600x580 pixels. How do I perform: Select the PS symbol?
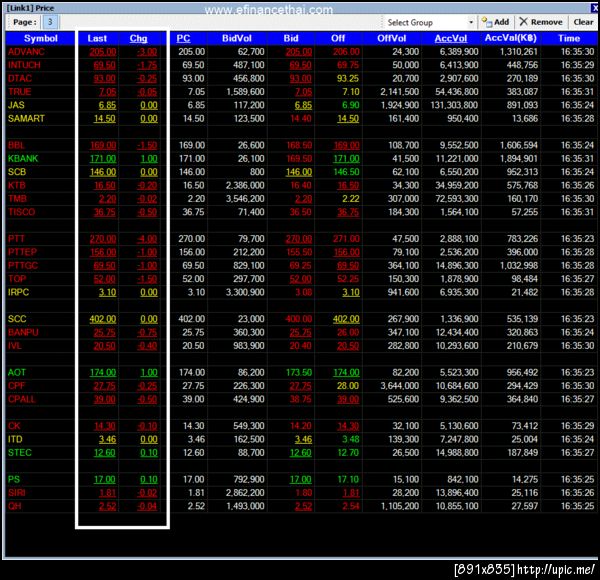(14, 479)
